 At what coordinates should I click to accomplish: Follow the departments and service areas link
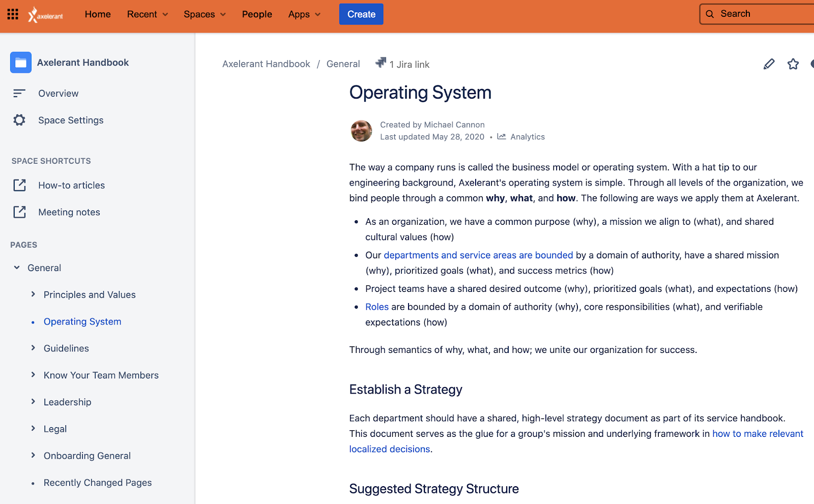coord(478,255)
